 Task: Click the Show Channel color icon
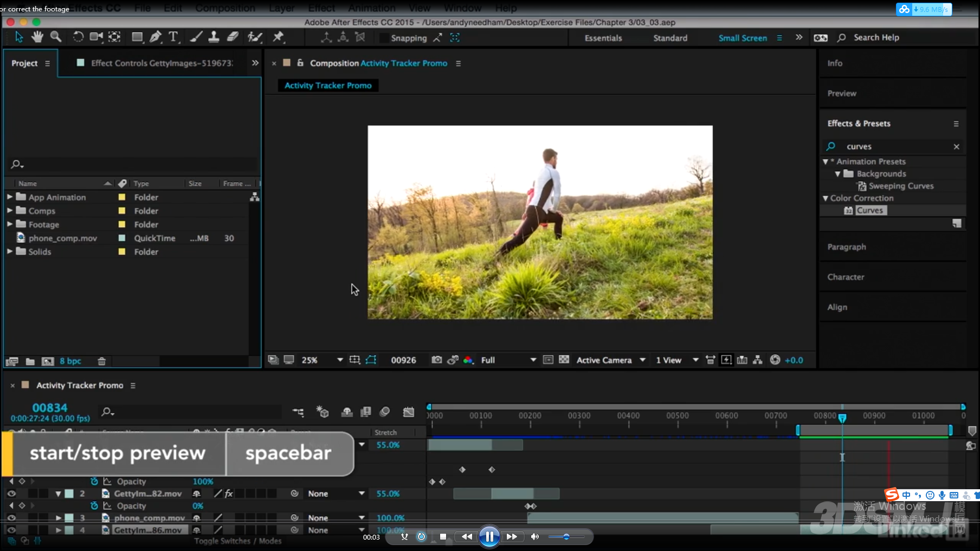468,360
